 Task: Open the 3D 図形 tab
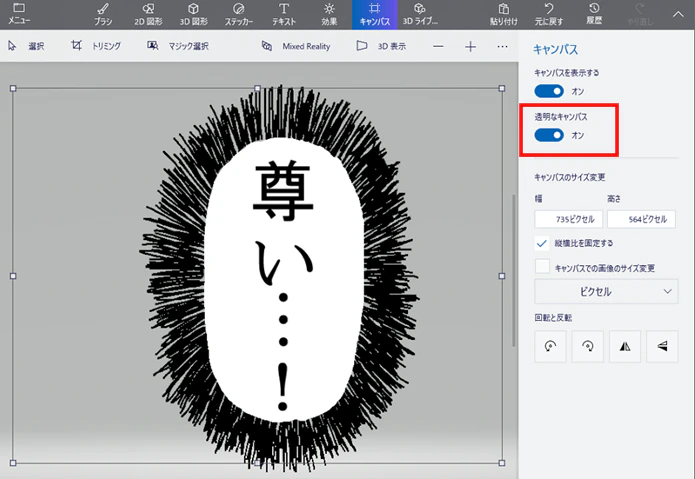click(x=194, y=14)
